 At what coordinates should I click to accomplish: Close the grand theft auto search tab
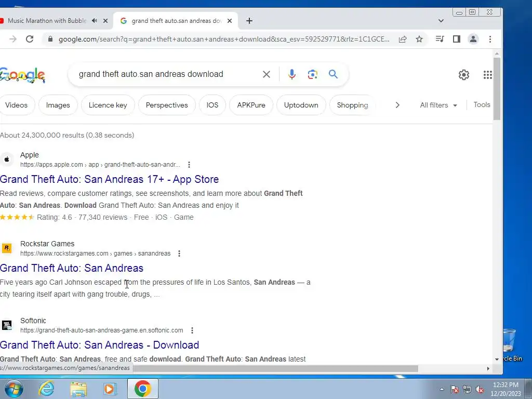click(x=230, y=21)
